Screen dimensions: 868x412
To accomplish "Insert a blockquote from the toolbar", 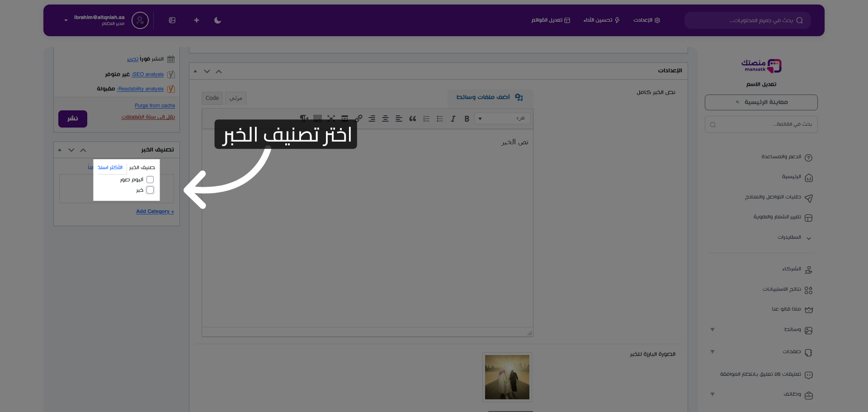I will pyautogui.click(x=412, y=118).
